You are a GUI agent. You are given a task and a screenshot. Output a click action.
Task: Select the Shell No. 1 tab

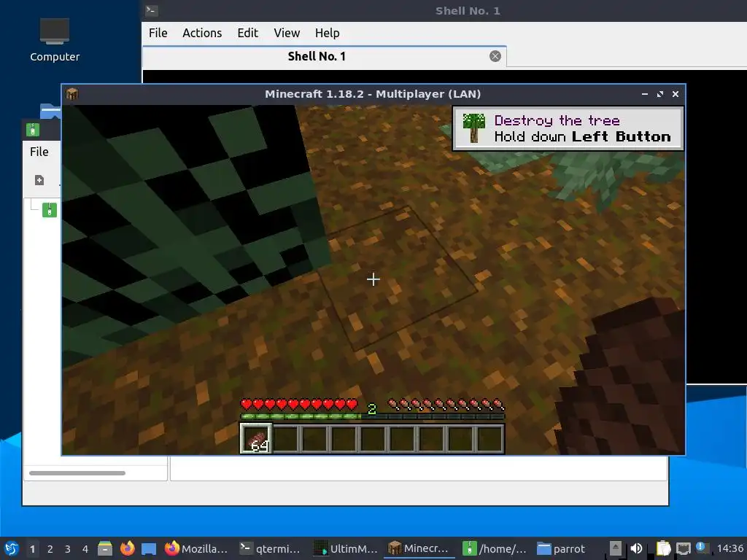pos(317,56)
